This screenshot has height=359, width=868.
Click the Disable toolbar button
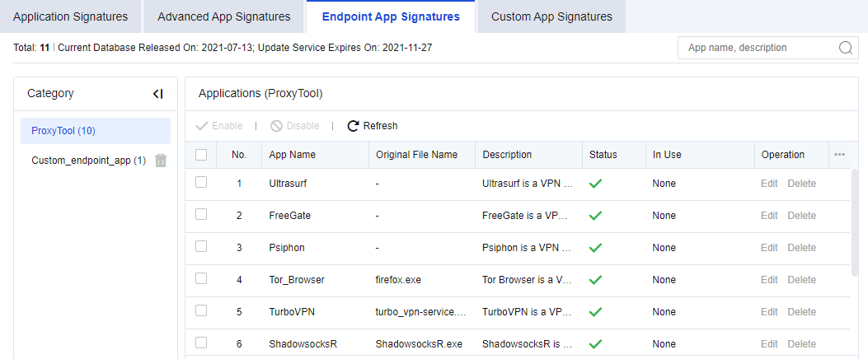pyautogui.click(x=294, y=126)
